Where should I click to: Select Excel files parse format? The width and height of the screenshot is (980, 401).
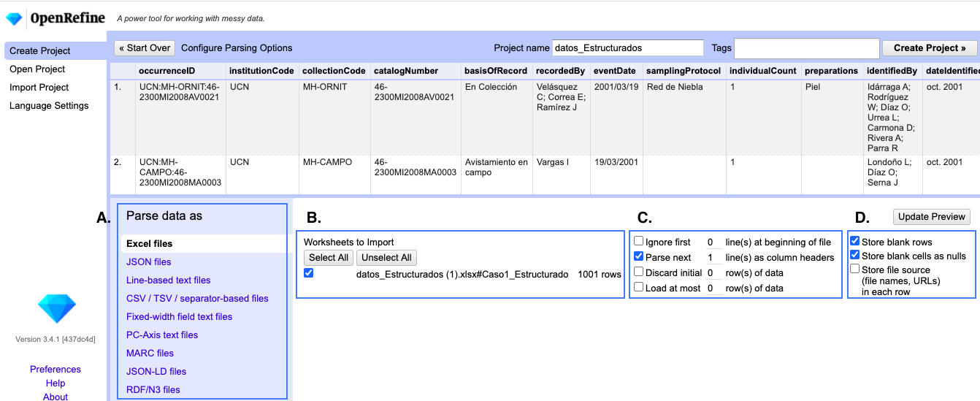[x=203, y=244]
